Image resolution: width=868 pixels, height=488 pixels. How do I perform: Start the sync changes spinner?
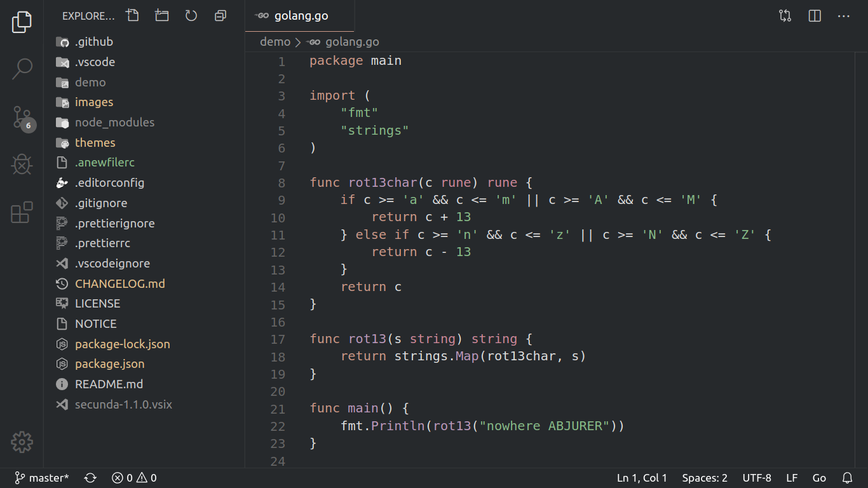[x=90, y=477]
